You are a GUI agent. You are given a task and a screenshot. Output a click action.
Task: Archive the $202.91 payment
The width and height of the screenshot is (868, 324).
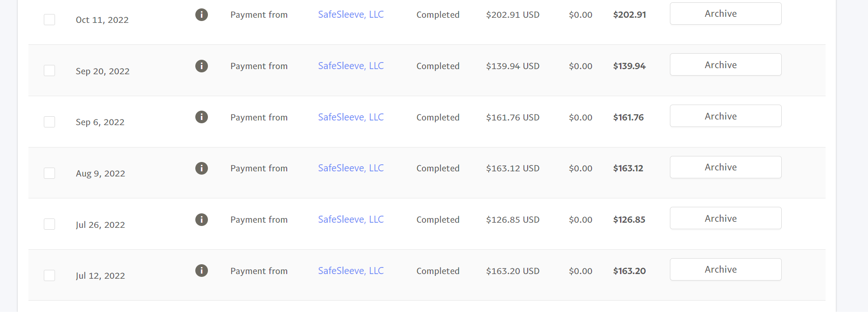coord(725,14)
